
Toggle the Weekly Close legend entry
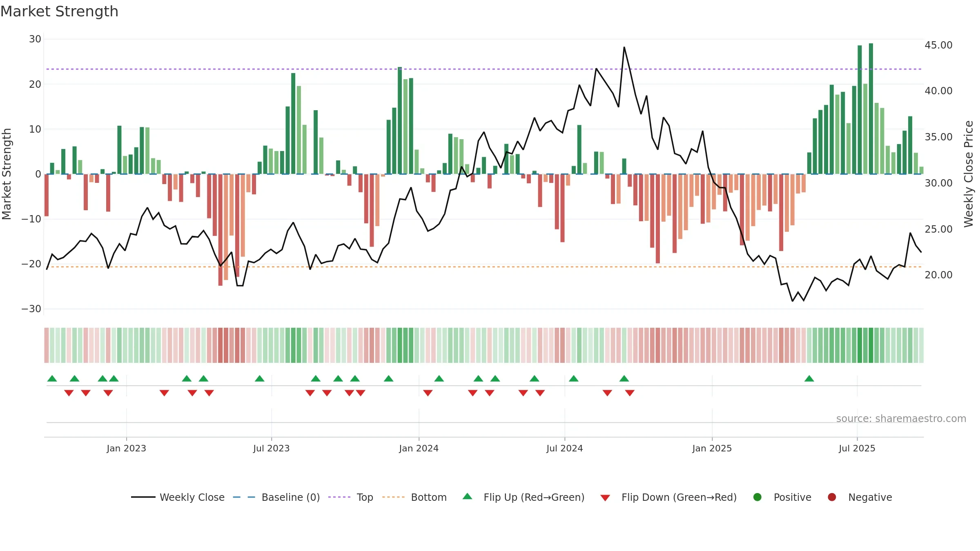[x=178, y=497]
